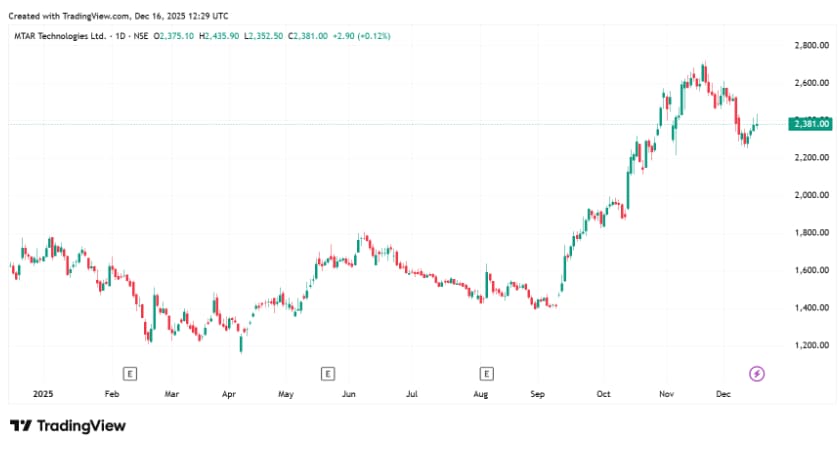The width and height of the screenshot is (838, 457).
Task: Click the closing price value C2,381.00
Action: click(x=309, y=36)
